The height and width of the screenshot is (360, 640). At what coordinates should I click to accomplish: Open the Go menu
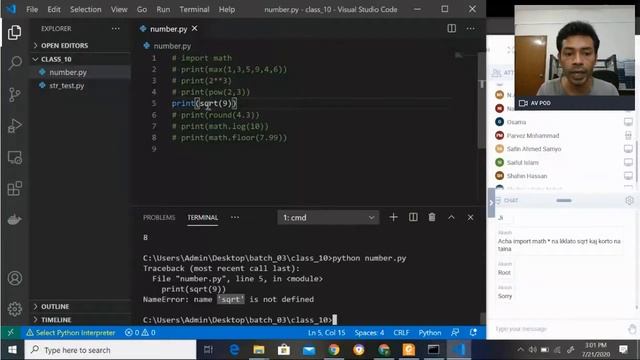coord(142,9)
